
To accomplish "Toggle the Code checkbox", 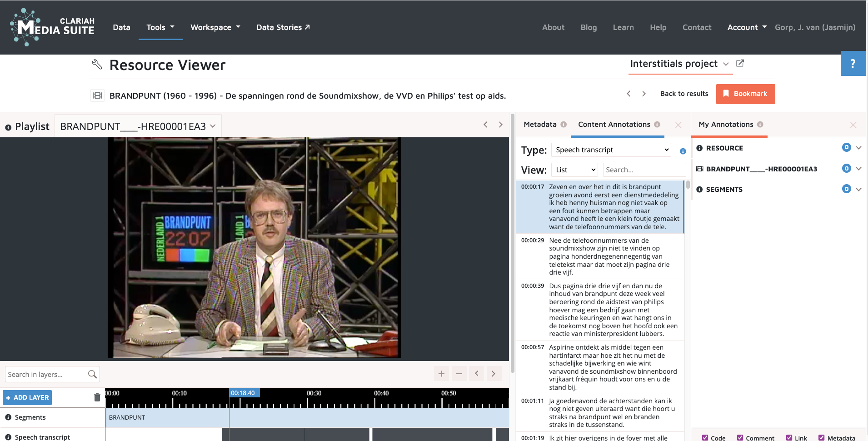I will 705,437.
